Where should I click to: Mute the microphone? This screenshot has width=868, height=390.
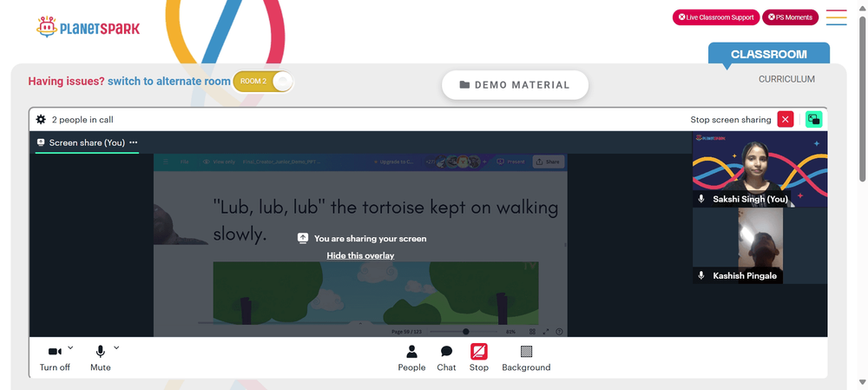click(x=100, y=359)
